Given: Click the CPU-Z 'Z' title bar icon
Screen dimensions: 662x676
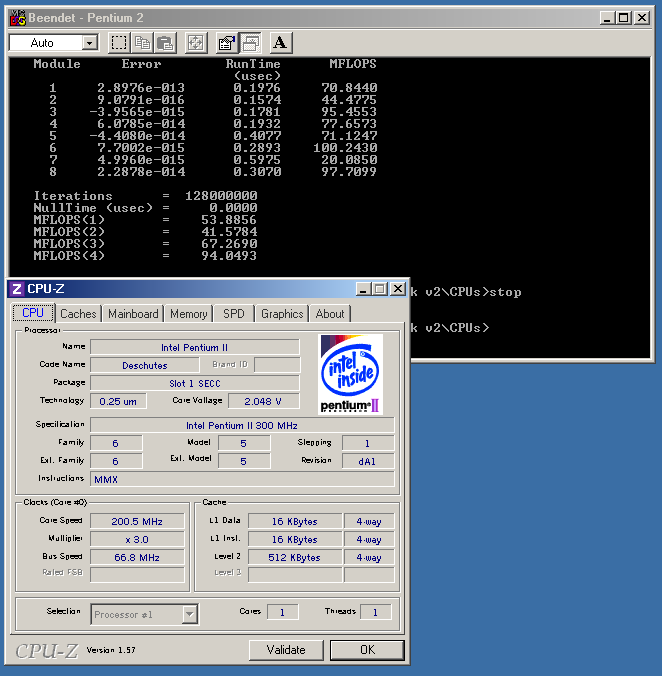Looking at the screenshot, I should 17,288.
